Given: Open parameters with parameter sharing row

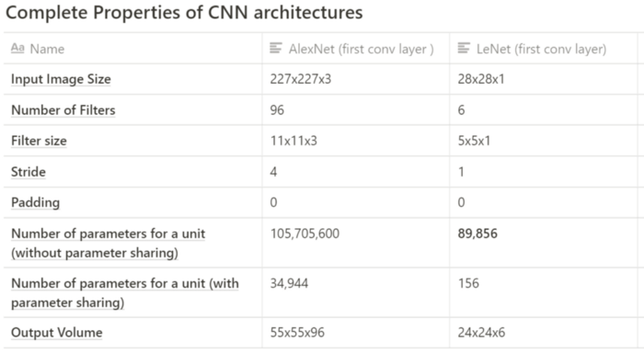Looking at the screenshot, I should click(x=125, y=292).
